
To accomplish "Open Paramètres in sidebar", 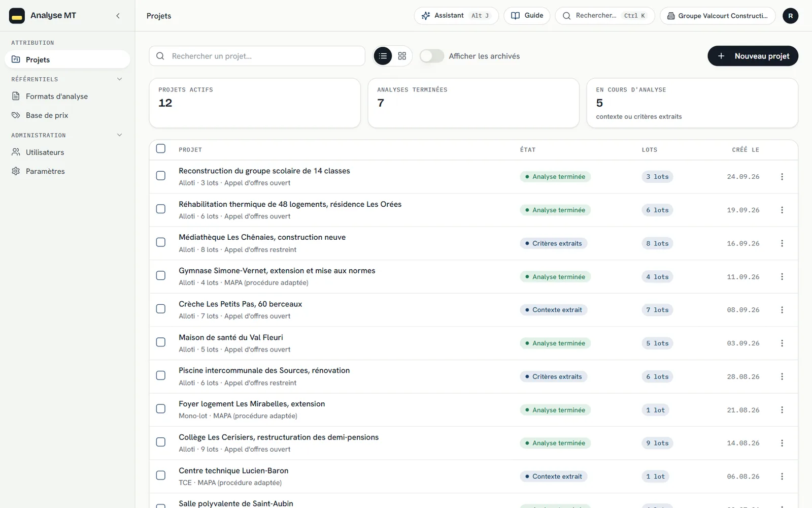I will [67, 171].
